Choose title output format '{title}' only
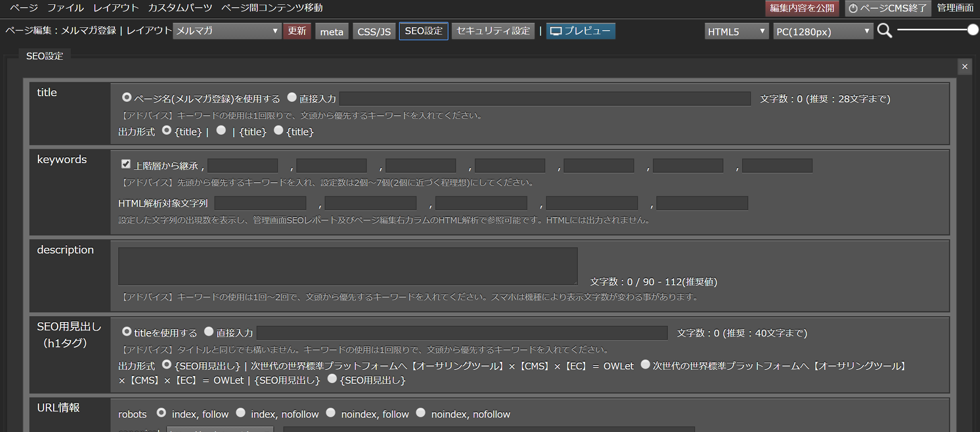980x432 pixels. [x=279, y=130]
